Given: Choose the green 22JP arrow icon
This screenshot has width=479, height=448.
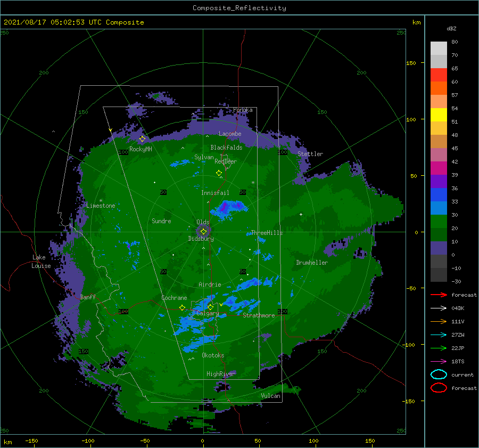Looking at the screenshot, I should pos(439,348).
